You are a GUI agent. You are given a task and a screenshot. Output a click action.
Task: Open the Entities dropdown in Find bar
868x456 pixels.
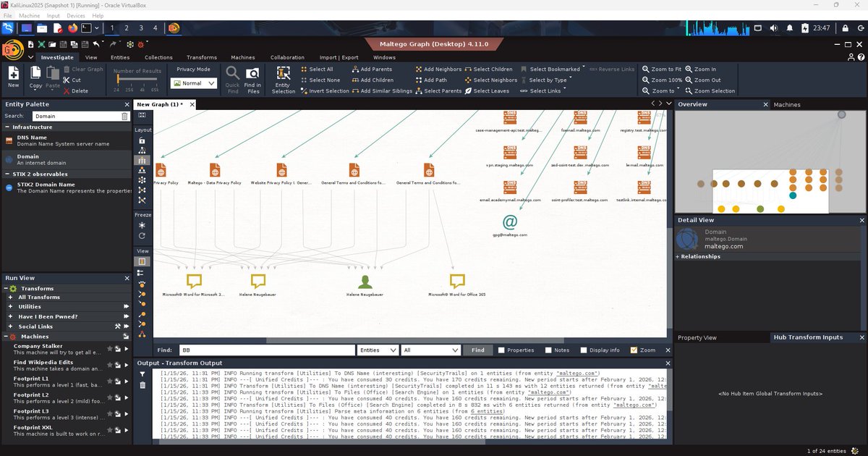pos(377,350)
